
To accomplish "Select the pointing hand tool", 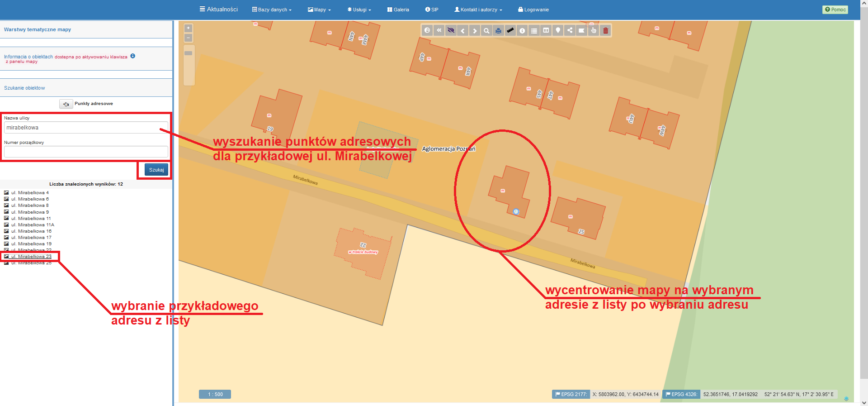I will coord(594,31).
